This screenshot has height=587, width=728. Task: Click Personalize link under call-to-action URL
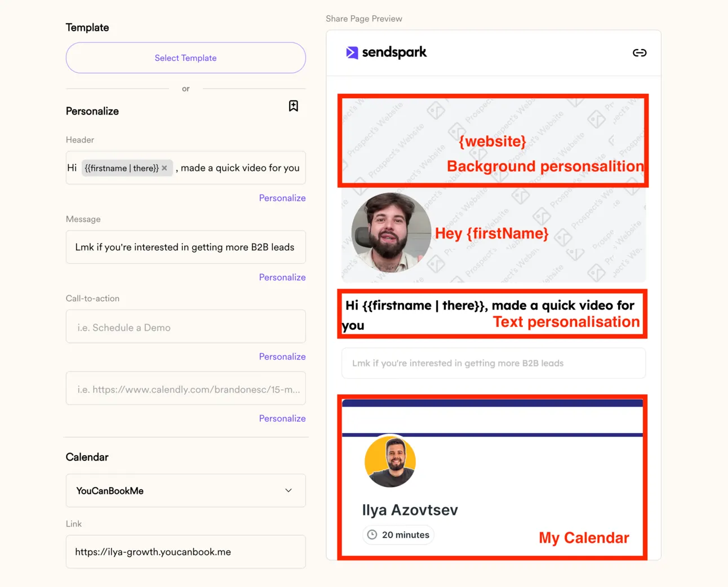tap(282, 418)
